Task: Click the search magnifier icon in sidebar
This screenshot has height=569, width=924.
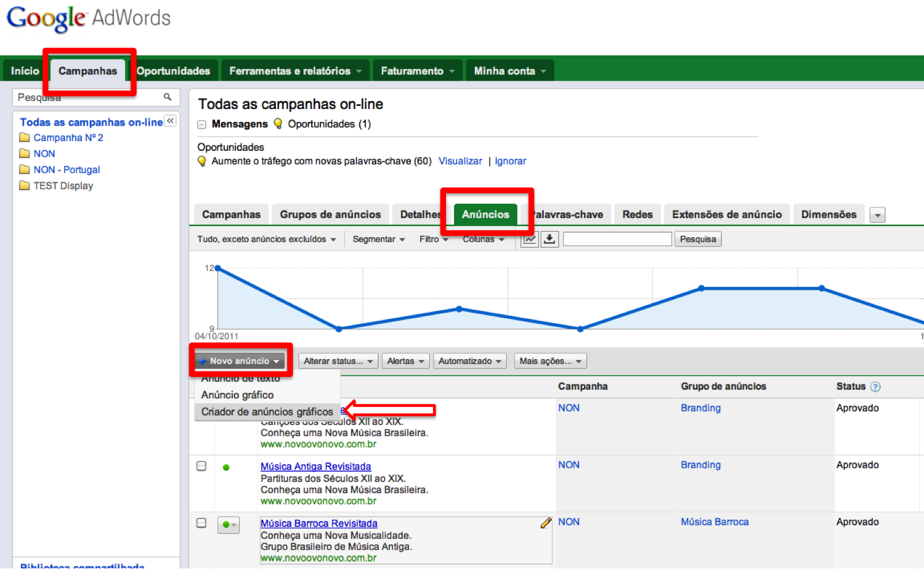Action: 167,97
